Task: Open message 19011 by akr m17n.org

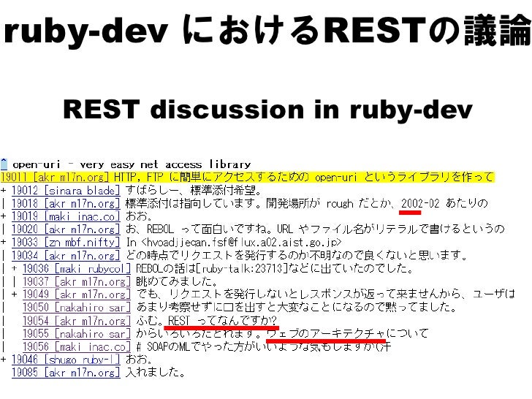Action: point(55,177)
